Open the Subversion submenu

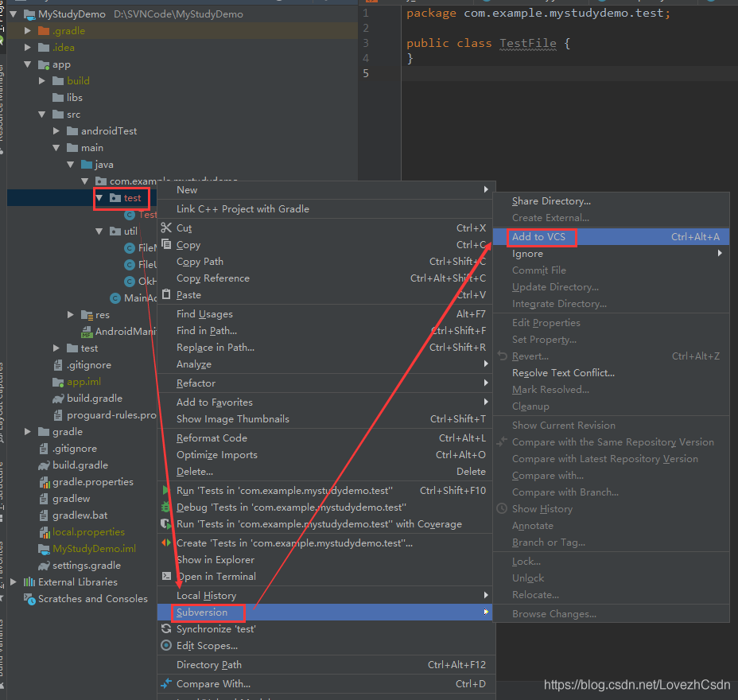(x=326, y=612)
